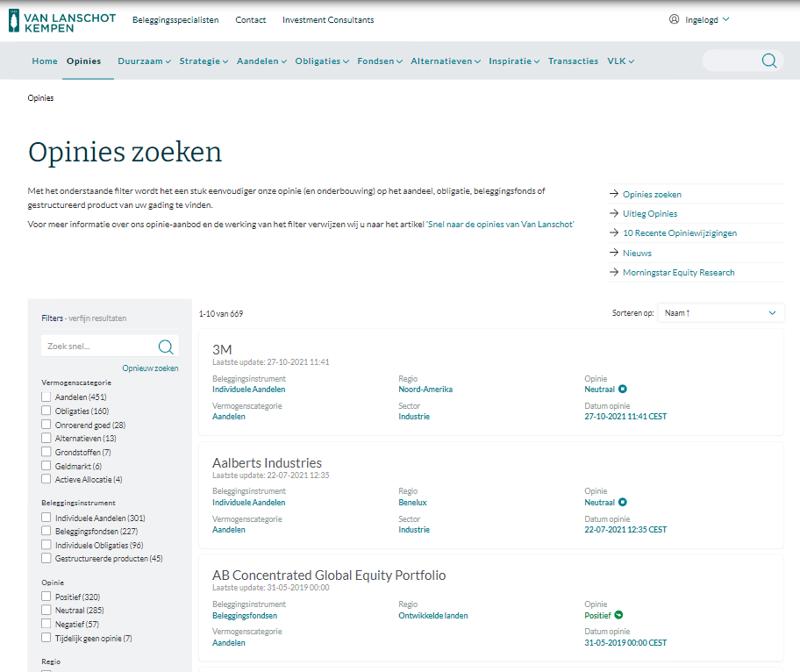The width and height of the screenshot is (800, 672).
Task: Open the Nieuws sidebar link
Action: [x=637, y=253]
